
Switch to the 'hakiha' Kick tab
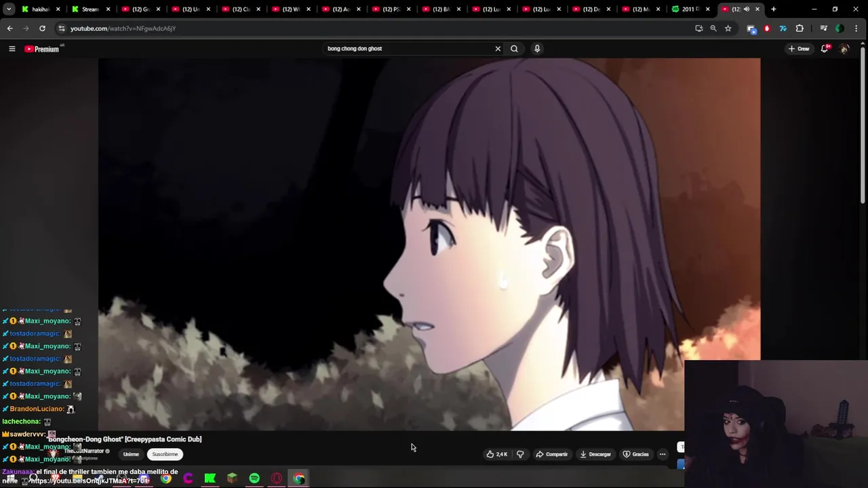pos(39,9)
